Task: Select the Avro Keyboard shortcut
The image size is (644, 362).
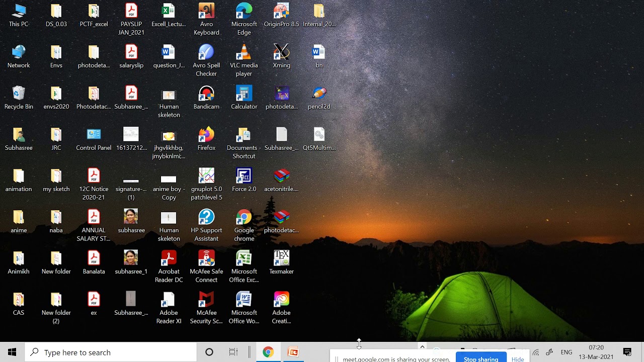Action: [x=206, y=20]
